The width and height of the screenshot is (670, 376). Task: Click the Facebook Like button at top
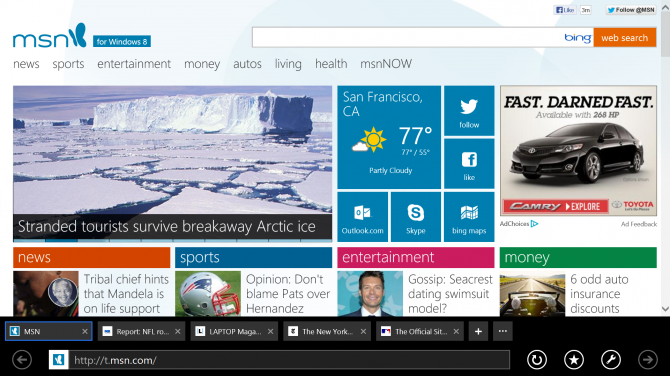[x=564, y=10]
